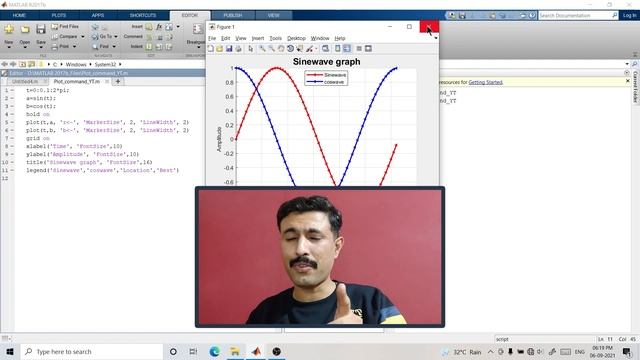
Task: Click the taskbar search box
Action: coord(92,351)
